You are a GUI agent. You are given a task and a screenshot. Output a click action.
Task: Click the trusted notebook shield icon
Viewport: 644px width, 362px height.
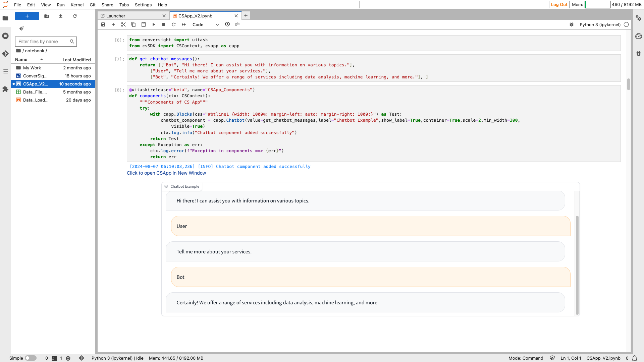click(552, 358)
